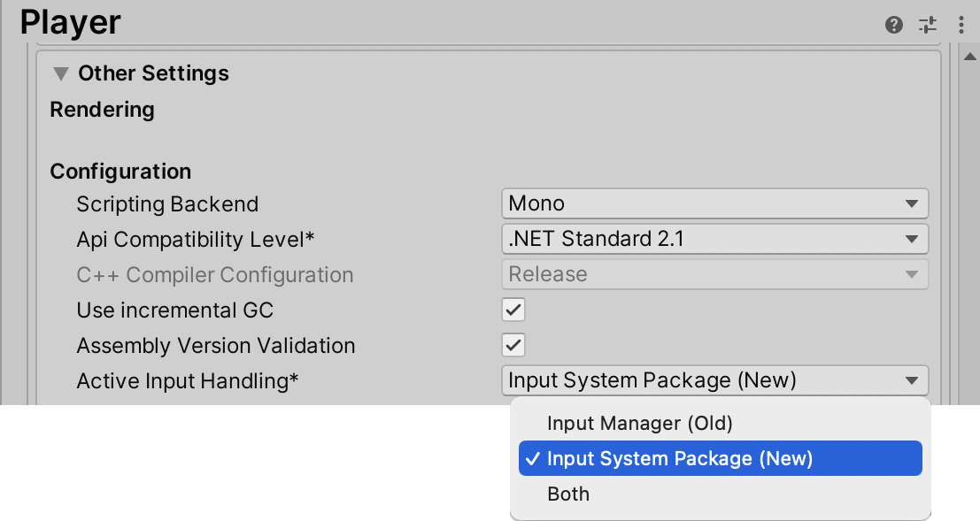Pick the Both input handling option
Image resolution: width=980 pixels, height=521 pixels.
568,494
